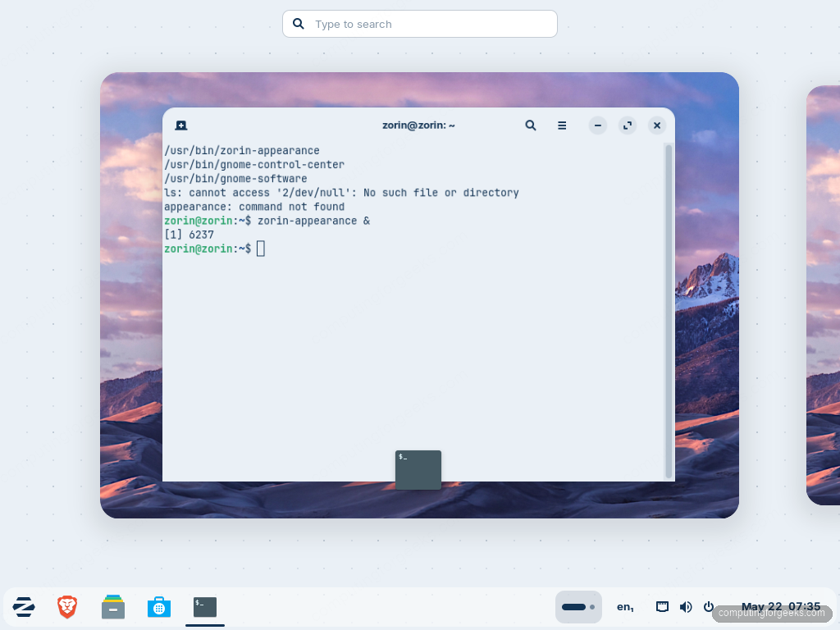The height and width of the screenshot is (630, 840).
Task: Focus the Type to search field
Action: [x=420, y=24]
